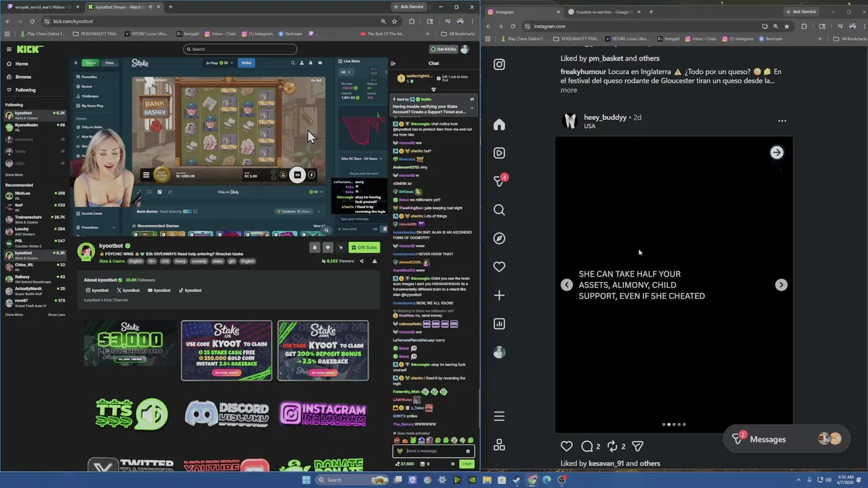Open kyootbot's Instagram social link
The height and width of the screenshot is (488, 868).
click(x=96, y=290)
